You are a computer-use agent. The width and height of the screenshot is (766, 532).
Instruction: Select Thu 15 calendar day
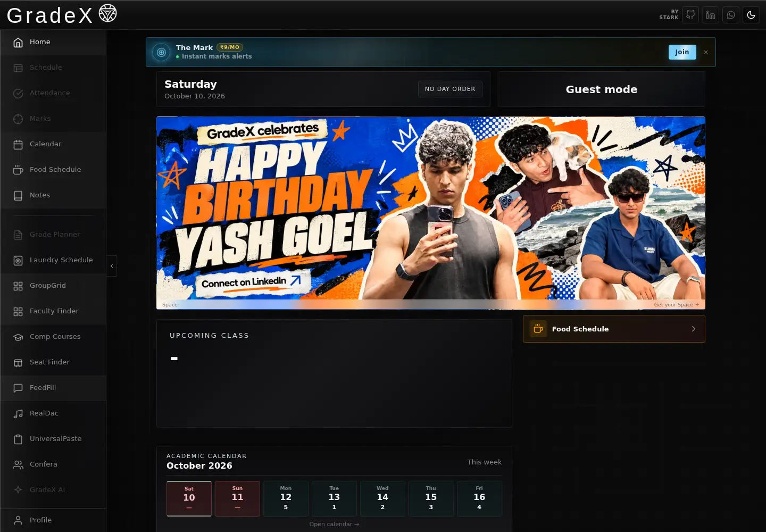click(x=431, y=498)
